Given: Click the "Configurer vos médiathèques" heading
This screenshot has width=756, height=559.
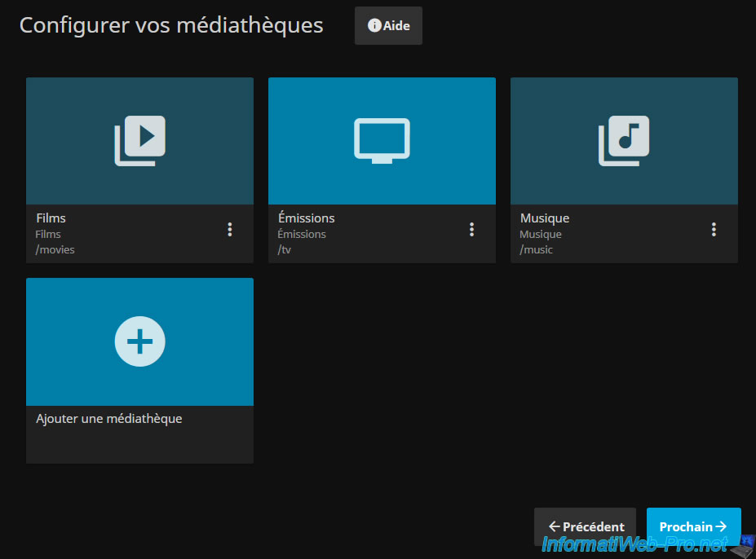Looking at the screenshot, I should (x=171, y=25).
